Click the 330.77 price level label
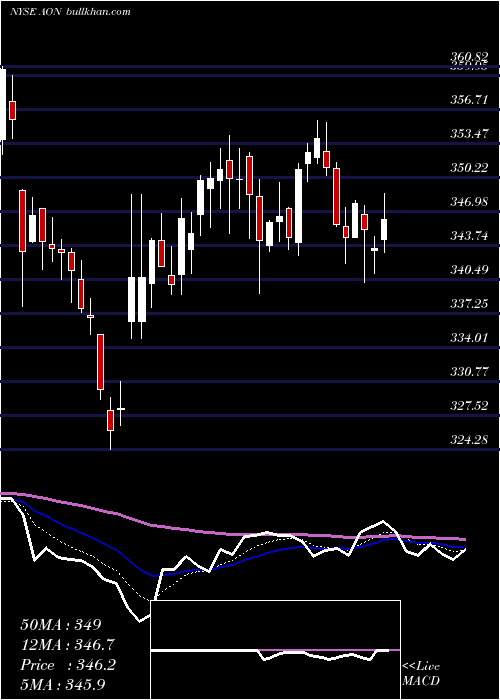 click(x=468, y=371)
